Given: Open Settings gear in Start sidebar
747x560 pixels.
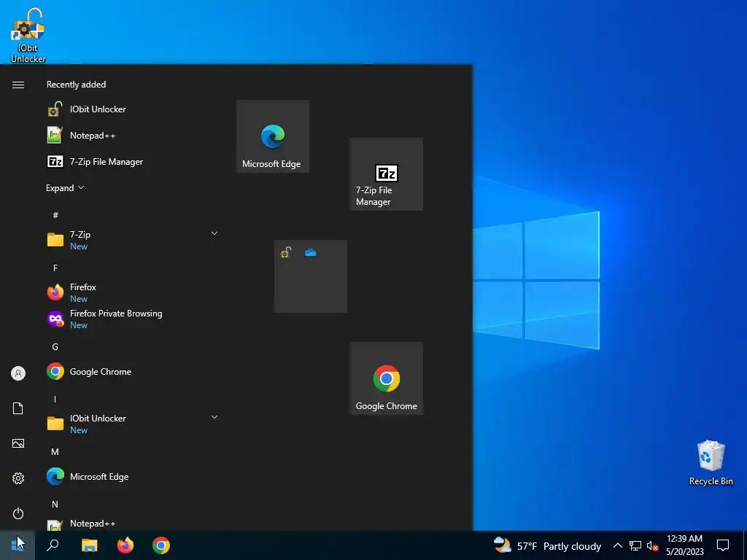Looking at the screenshot, I should click(18, 478).
